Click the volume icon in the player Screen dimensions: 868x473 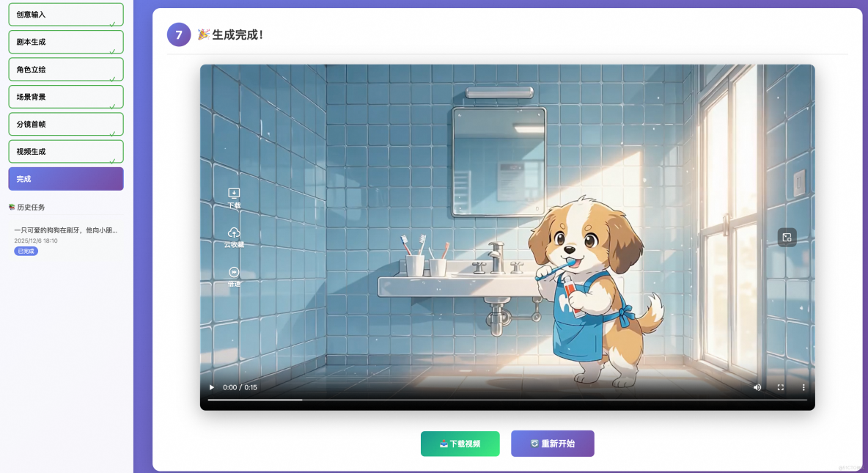click(x=757, y=387)
